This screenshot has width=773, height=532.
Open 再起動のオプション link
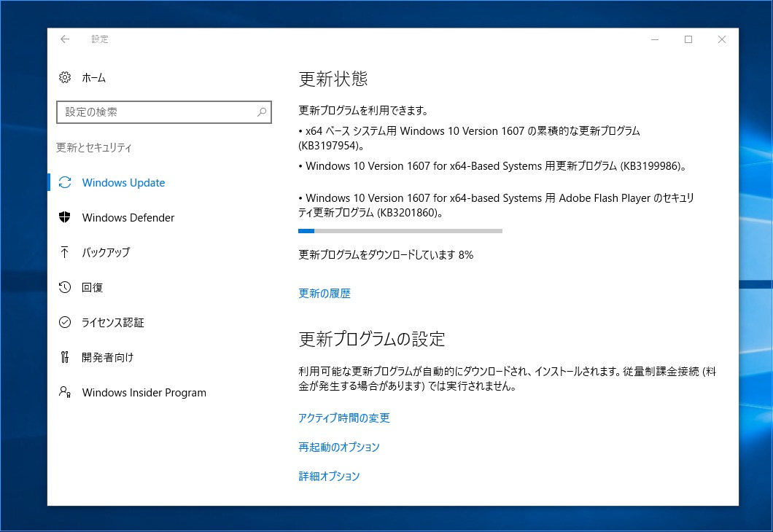(x=339, y=447)
